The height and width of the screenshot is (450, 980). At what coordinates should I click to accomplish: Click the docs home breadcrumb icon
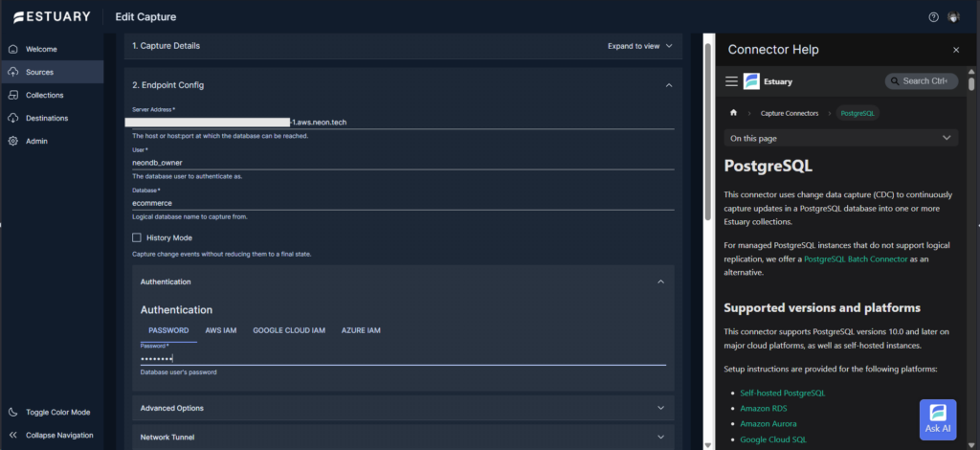[x=734, y=113]
